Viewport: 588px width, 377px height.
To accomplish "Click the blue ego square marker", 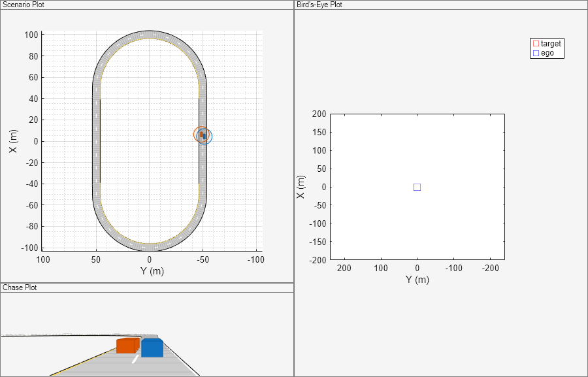I will [x=417, y=187].
